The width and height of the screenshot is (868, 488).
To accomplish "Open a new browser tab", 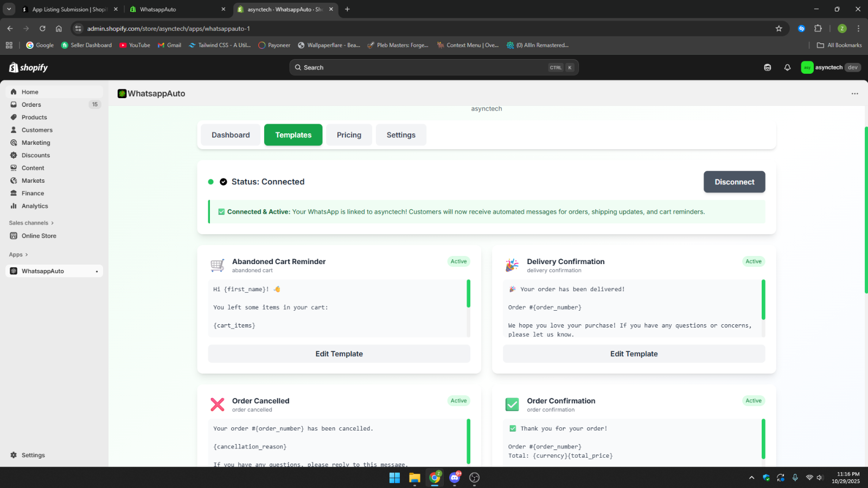I will coord(347,9).
